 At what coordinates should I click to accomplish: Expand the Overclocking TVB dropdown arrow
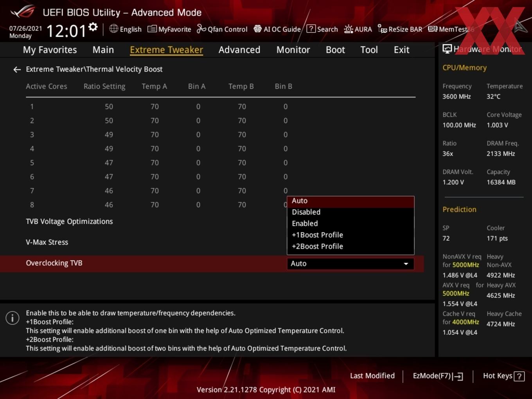click(406, 264)
